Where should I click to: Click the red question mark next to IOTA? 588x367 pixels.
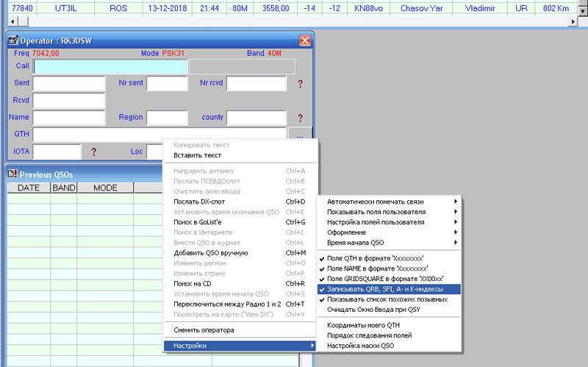point(93,152)
